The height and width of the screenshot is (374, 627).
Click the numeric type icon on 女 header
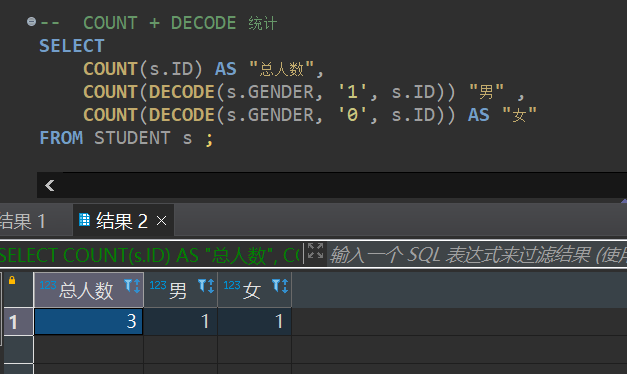[232, 285]
